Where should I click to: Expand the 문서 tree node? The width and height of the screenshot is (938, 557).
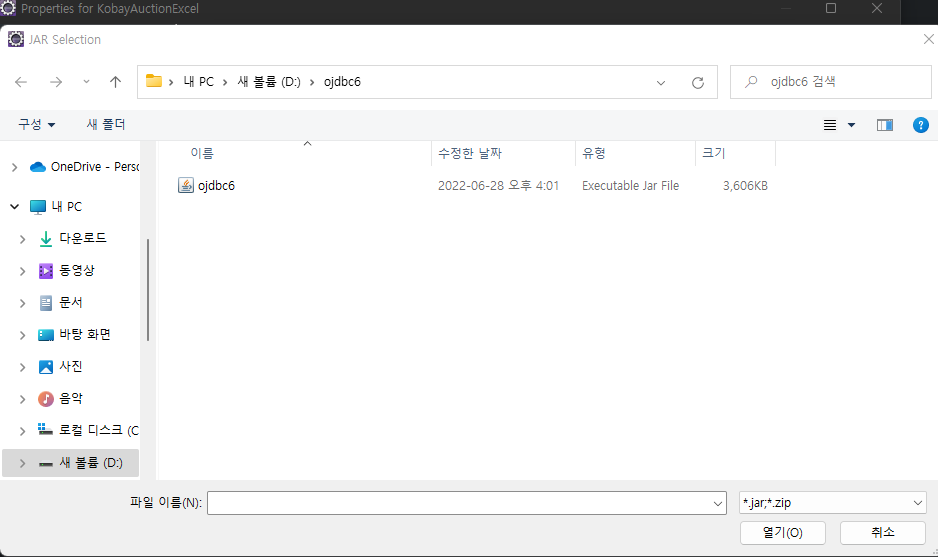click(23, 303)
